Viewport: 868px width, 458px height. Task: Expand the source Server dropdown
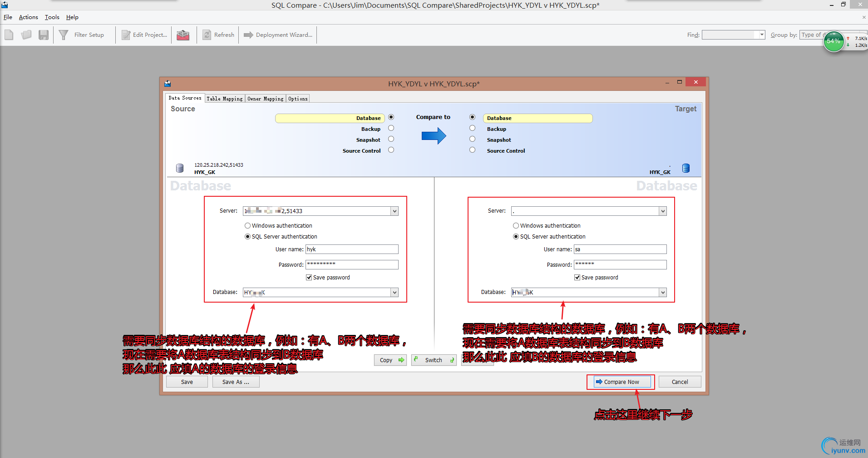(395, 211)
